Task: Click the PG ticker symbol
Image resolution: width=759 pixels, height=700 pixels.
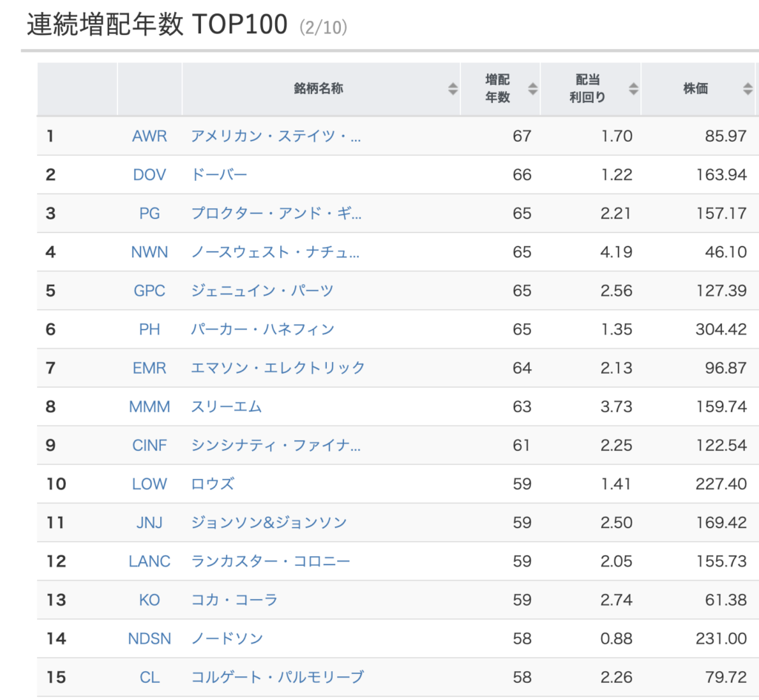Action: [x=150, y=214]
